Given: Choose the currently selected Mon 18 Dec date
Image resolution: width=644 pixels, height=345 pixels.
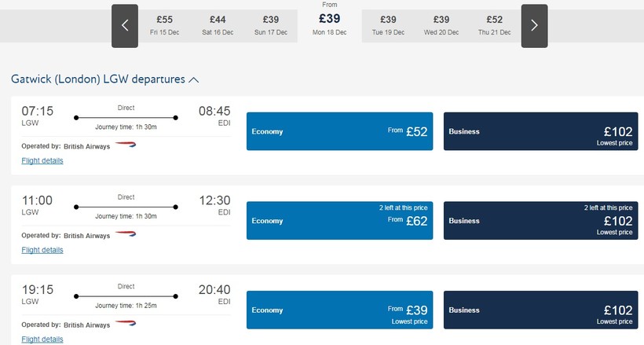Looking at the screenshot, I should 329,21.
